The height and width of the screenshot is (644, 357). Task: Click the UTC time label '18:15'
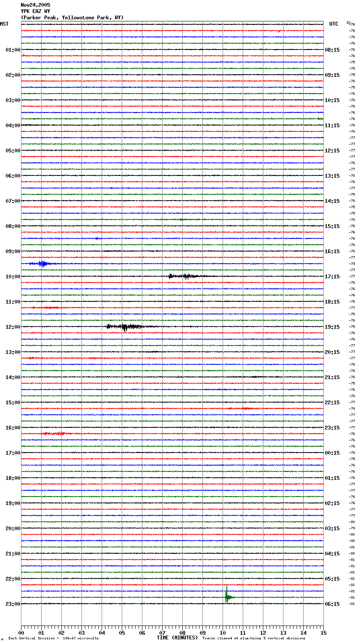click(x=332, y=302)
